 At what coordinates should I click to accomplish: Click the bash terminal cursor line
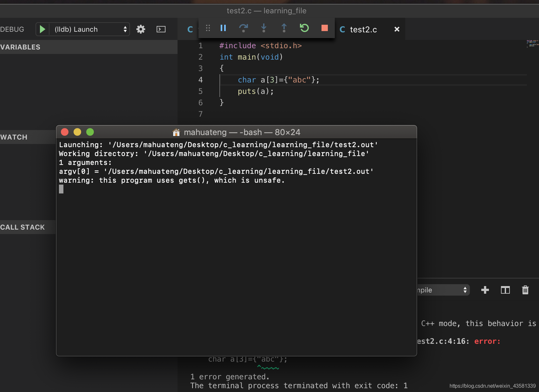[61, 189]
